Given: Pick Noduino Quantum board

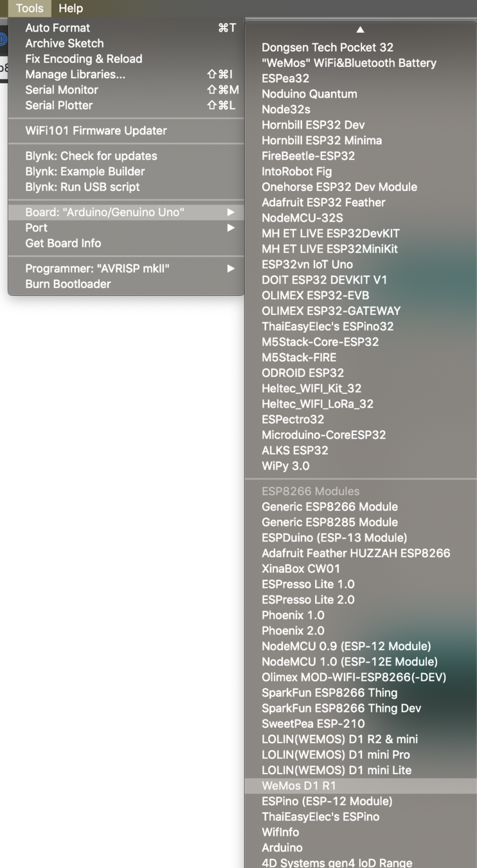Looking at the screenshot, I should tap(361, 93).
